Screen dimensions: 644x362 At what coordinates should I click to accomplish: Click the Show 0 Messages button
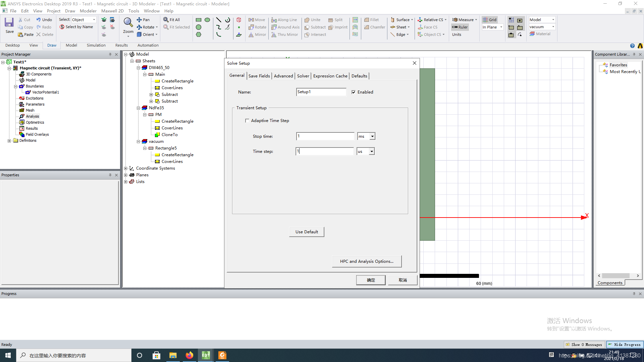pos(584,345)
